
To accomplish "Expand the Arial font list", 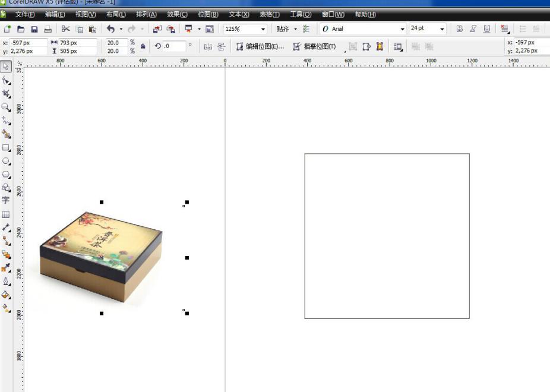I will click(402, 29).
